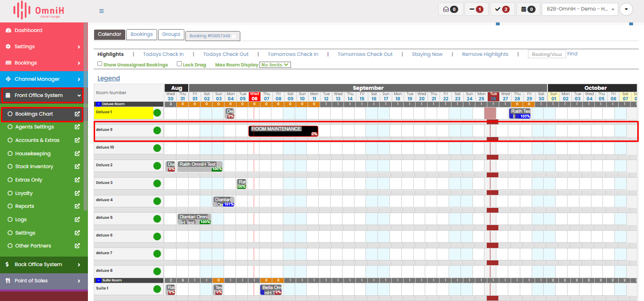Screen dimensions: 644x301
Task: Select the yellow Deluxe 1 room label
Action: 123,113
